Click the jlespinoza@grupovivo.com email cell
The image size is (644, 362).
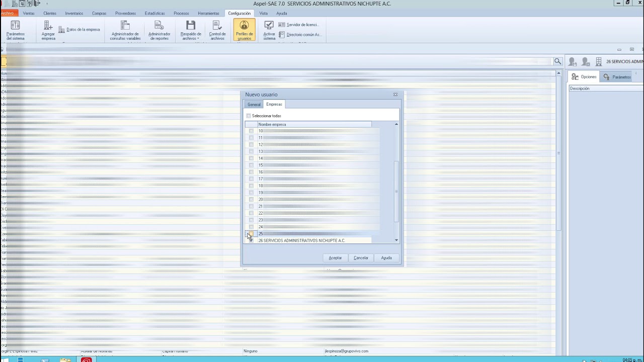(x=347, y=351)
